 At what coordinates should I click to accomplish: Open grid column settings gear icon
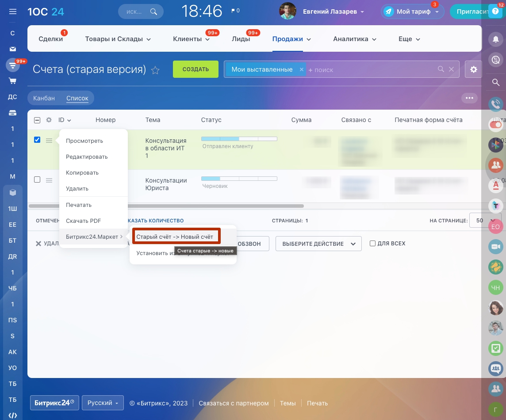click(x=49, y=120)
